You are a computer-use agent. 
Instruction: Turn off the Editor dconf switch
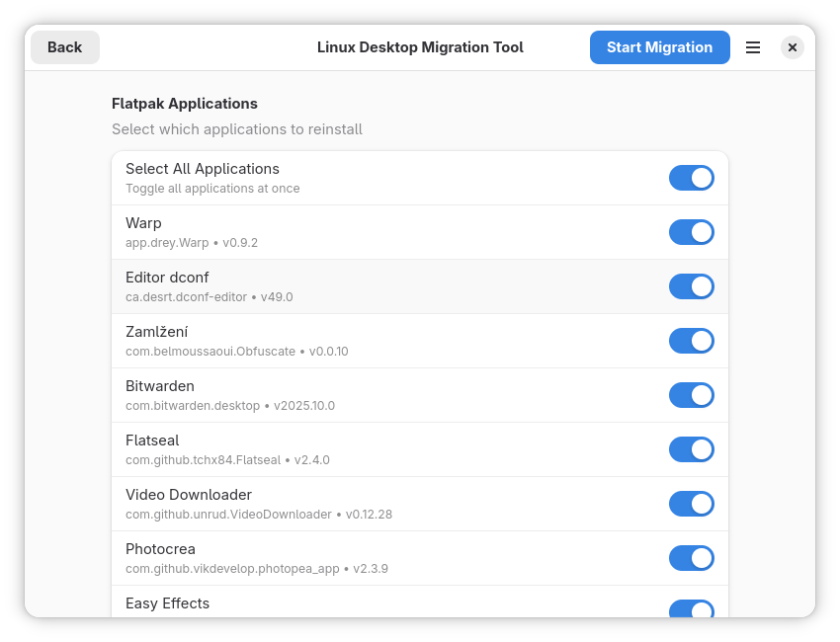point(691,286)
